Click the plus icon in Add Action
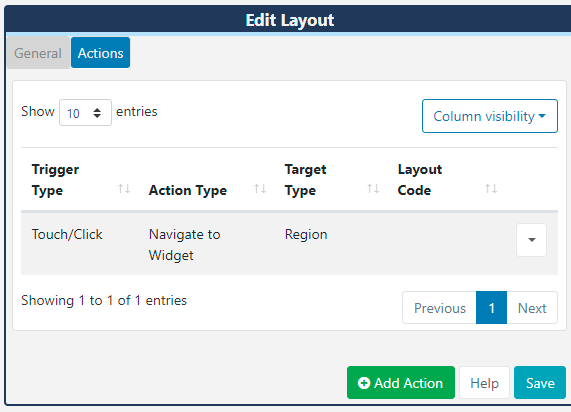 tap(364, 383)
